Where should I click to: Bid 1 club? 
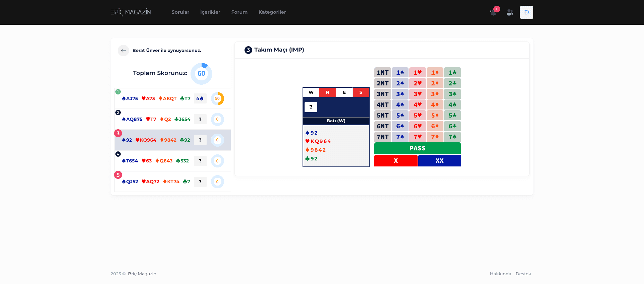452,72
